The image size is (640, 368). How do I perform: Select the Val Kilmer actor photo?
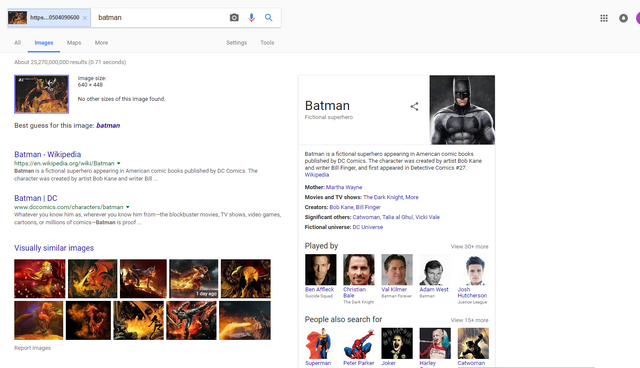[397, 269]
